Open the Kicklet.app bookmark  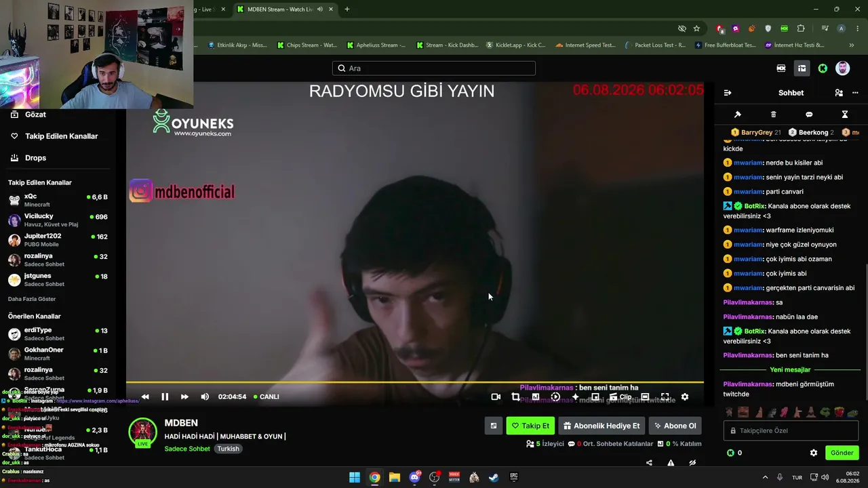pyautogui.click(x=516, y=45)
